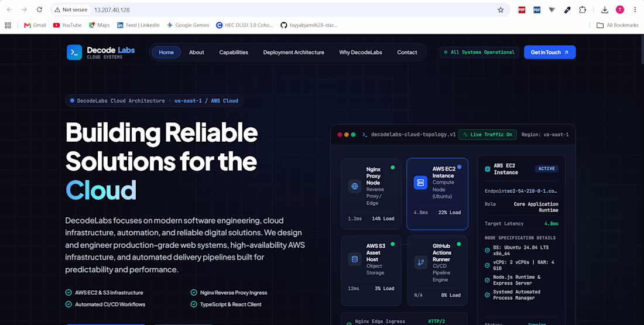Open the profile avatar T

click(620, 10)
